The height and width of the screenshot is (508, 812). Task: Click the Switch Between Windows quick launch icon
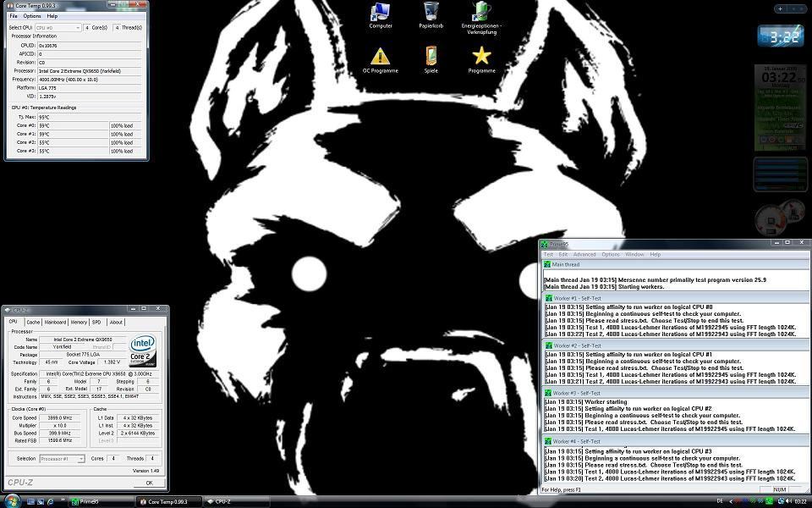(x=41, y=502)
